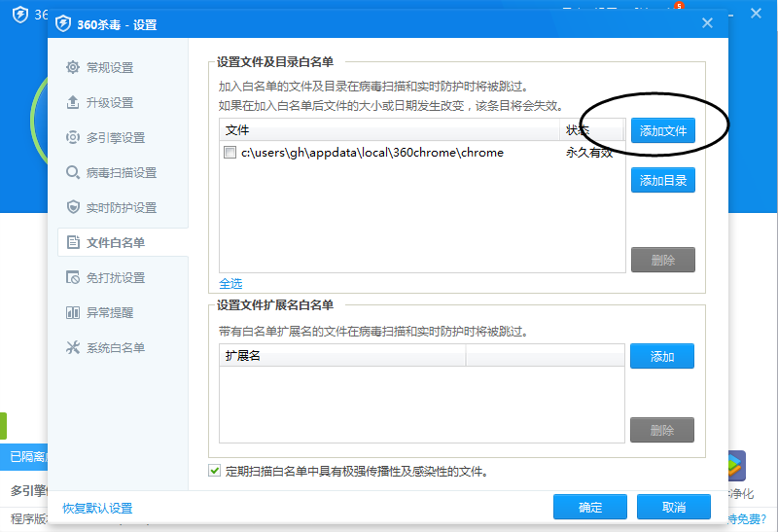Confirm settings with 确定 button
The width and height of the screenshot is (778, 532).
click(x=589, y=508)
